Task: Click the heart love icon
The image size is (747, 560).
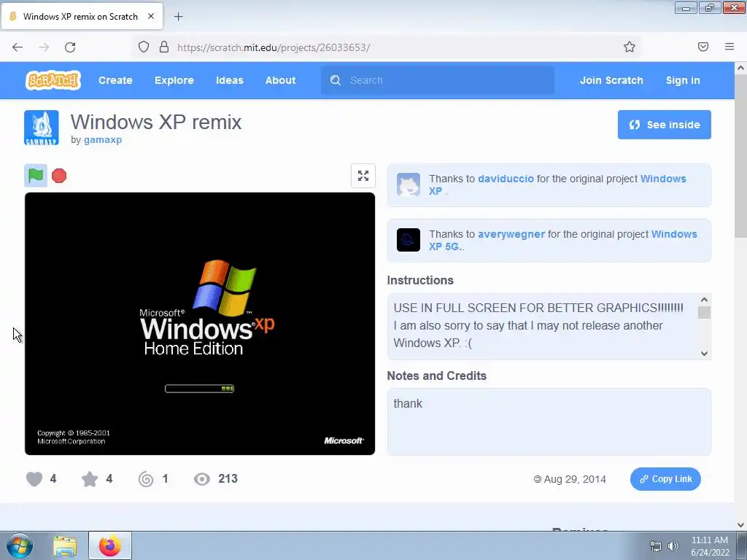Action: [34, 479]
